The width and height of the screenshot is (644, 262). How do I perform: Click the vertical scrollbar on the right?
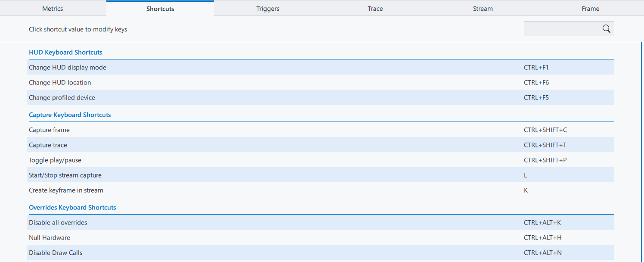(x=642, y=152)
